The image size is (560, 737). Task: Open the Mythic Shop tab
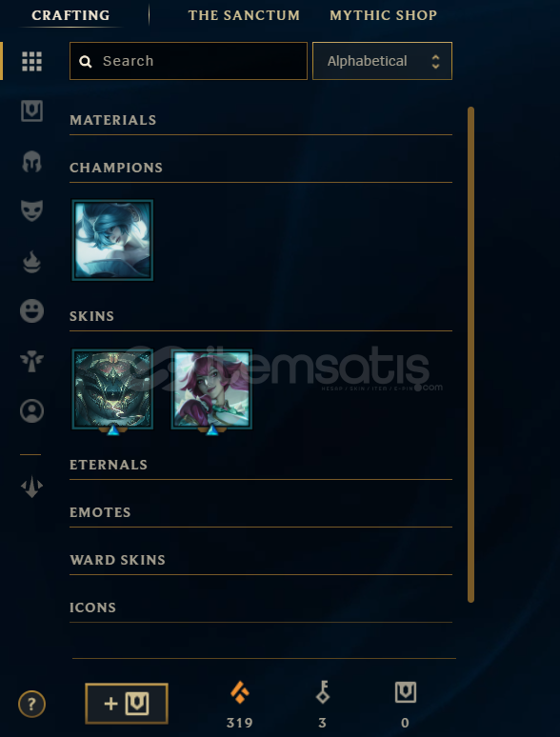[x=383, y=15]
